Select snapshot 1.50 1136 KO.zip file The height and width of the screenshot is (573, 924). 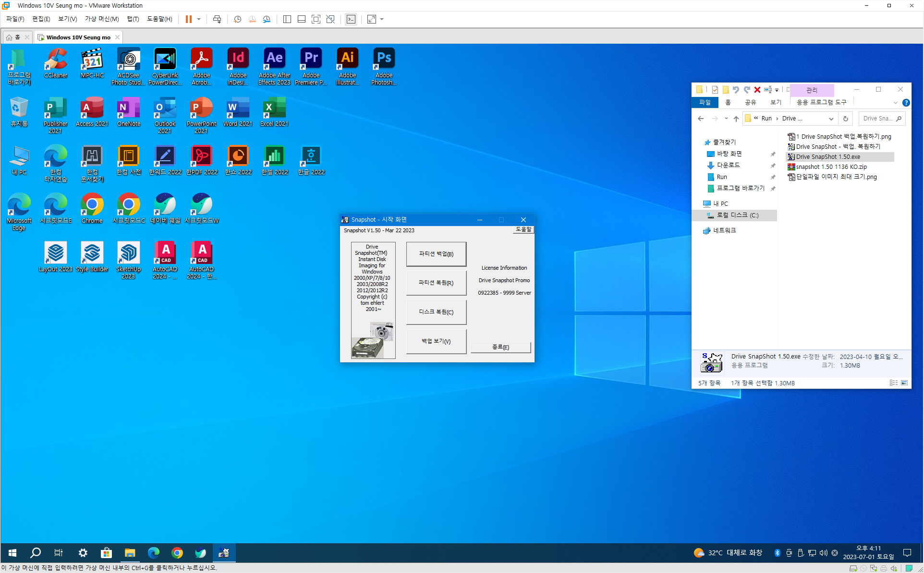click(831, 167)
